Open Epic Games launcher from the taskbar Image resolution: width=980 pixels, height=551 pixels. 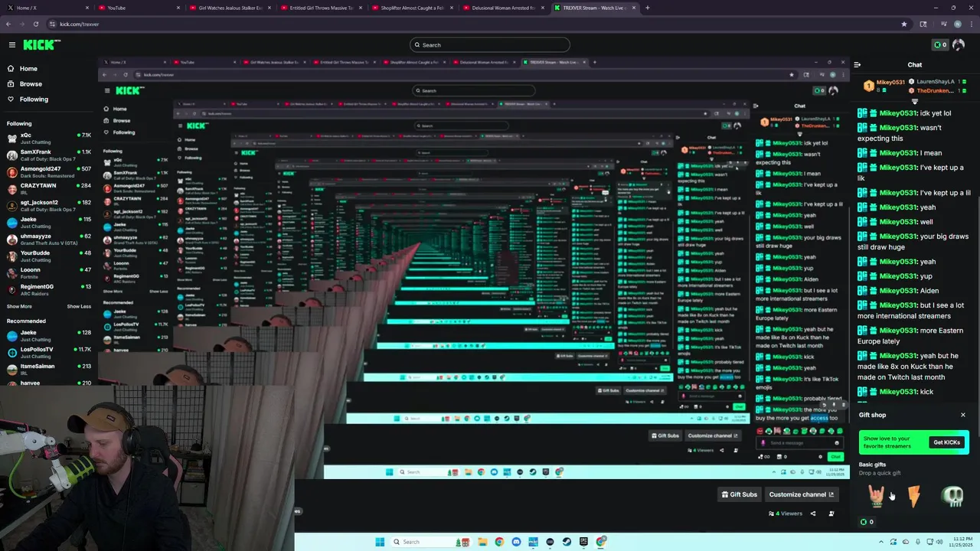point(583,542)
